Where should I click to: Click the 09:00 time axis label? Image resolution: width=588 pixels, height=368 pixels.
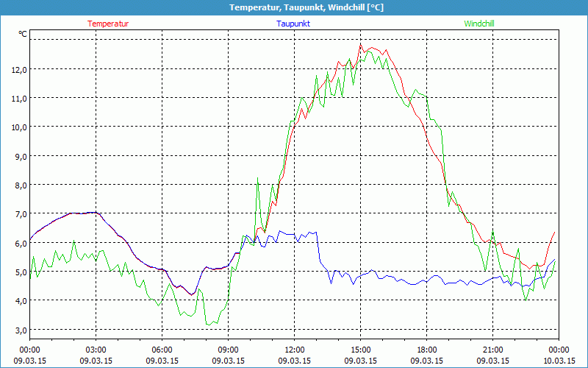tap(229, 350)
